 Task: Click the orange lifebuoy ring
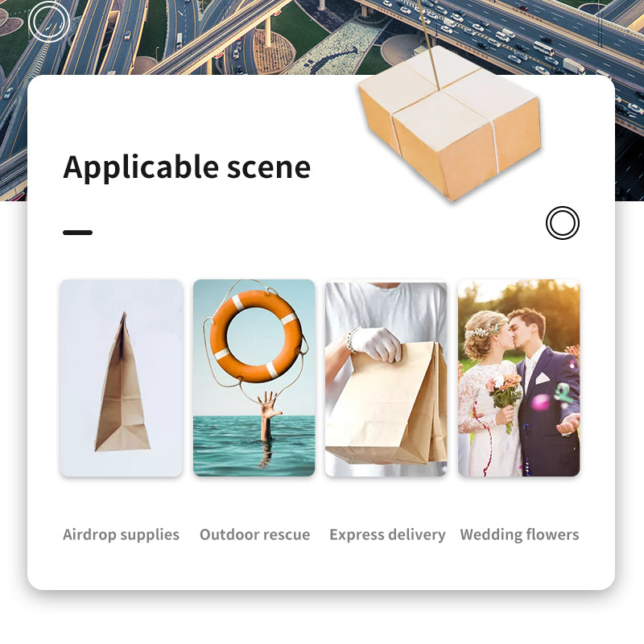tap(255, 334)
